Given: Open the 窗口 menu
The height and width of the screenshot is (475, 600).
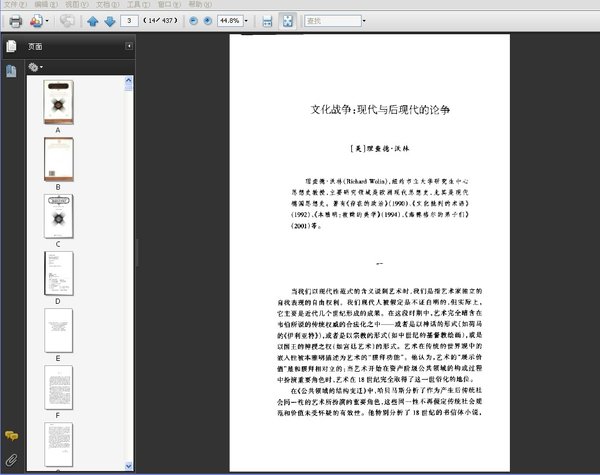Looking at the screenshot, I should tap(169, 4).
